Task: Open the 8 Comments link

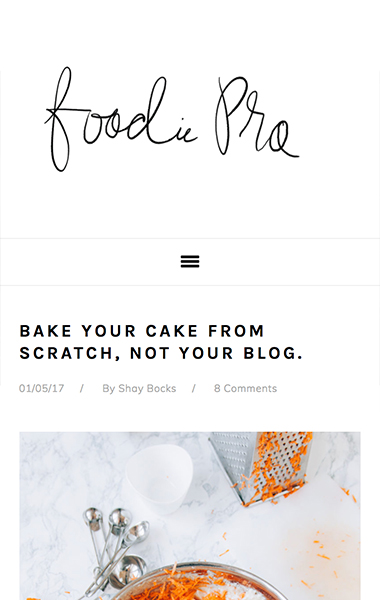Action: coord(245,388)
